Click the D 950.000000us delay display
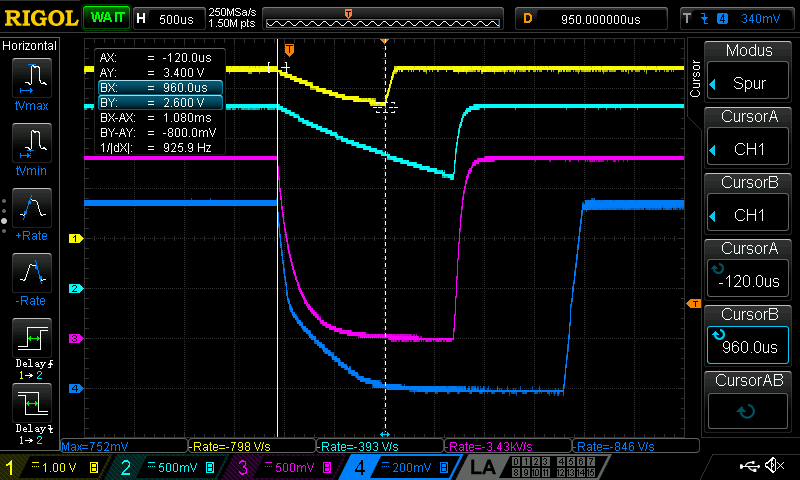The width and height of the screenshot is (800, 480). click(x=591, y=19)
